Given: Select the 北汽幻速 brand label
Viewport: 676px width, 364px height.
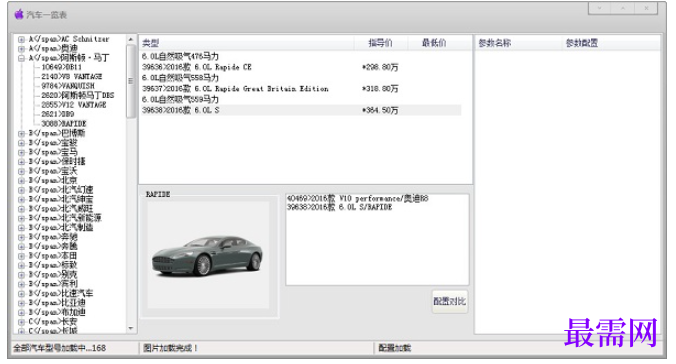Looking at the screenshot, I should [61, 190].
